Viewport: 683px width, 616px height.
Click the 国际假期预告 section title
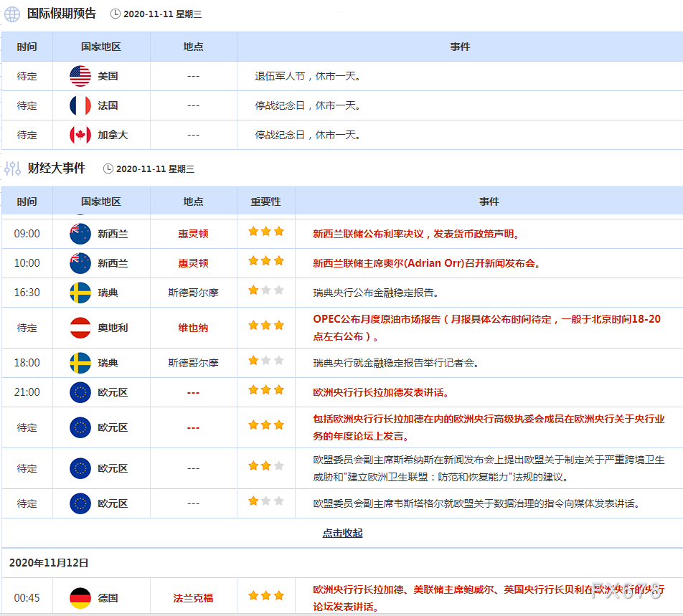point(62,14)
